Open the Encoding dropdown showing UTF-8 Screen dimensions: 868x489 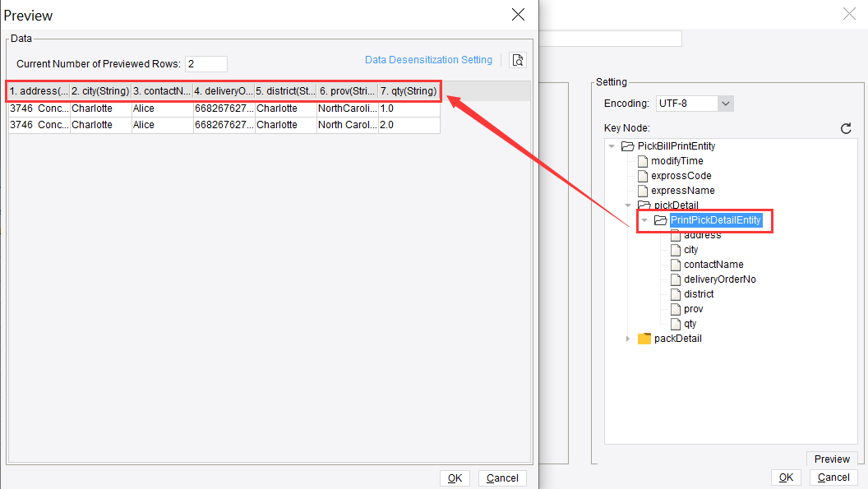pyautogui.click(x=725, y=103)
